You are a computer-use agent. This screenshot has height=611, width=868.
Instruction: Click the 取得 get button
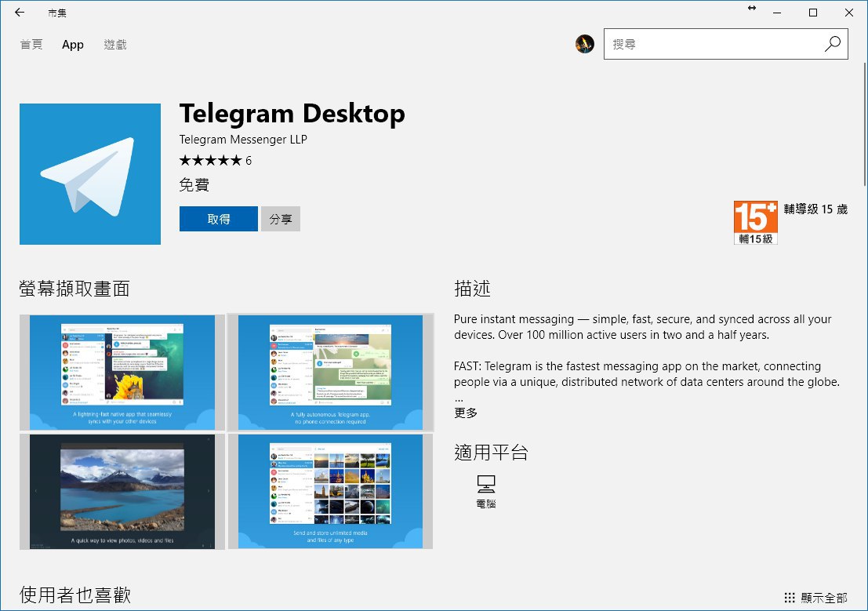coord(219,219)
